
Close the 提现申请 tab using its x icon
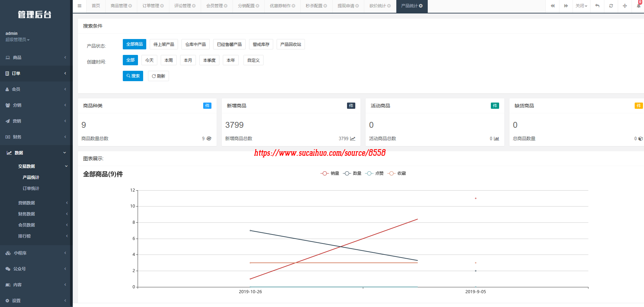point(357,6)
